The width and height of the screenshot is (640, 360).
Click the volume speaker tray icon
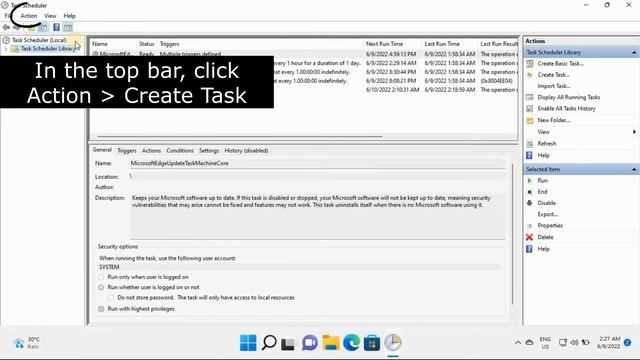pyautogui.click(x=574, y=342)
